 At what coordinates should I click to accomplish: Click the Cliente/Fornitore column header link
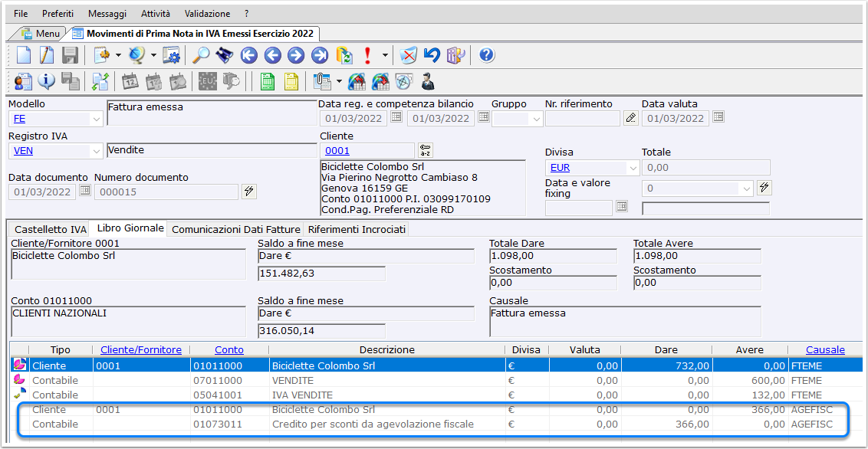pos(140,349)
